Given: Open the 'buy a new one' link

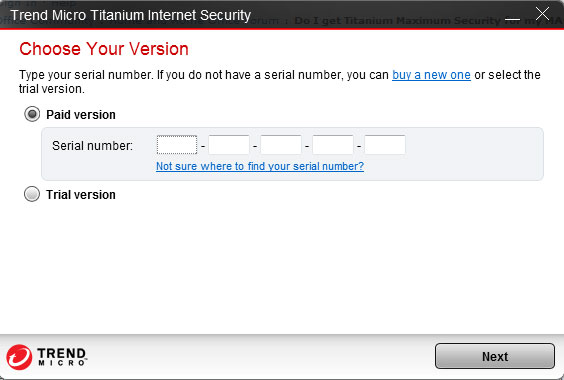Looking at the screenshot, I should 431,75.
